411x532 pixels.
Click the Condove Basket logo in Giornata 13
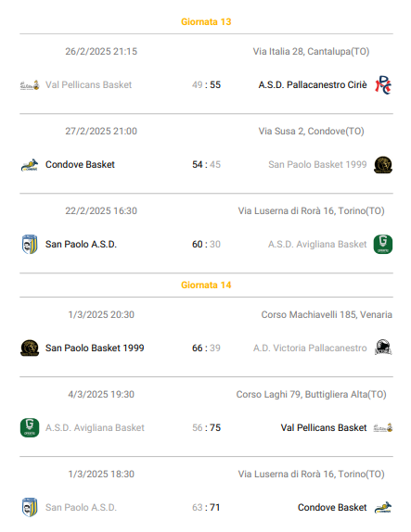coord(30,165)
